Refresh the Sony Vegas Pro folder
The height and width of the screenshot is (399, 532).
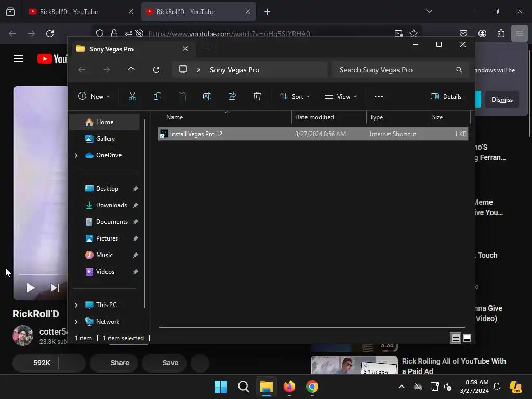(156, 70)
